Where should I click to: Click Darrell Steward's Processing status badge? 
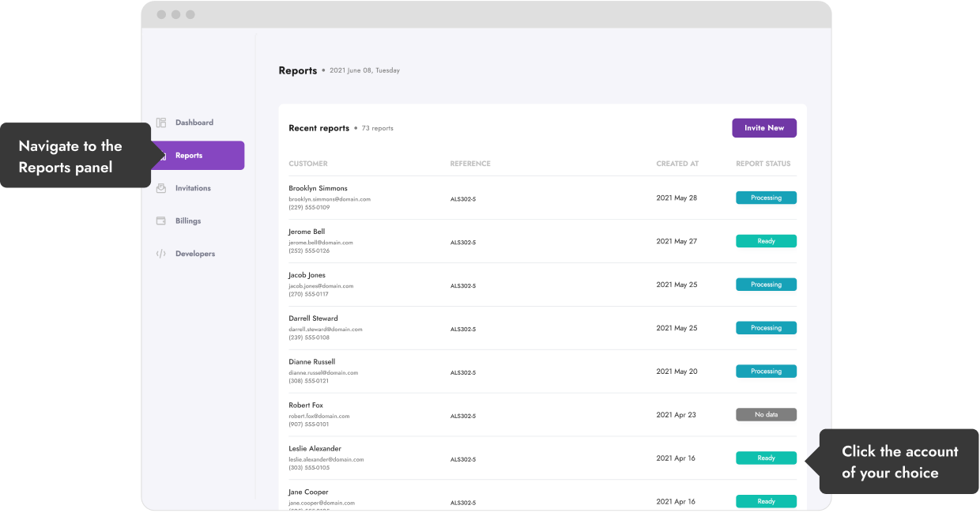[766, 328]
